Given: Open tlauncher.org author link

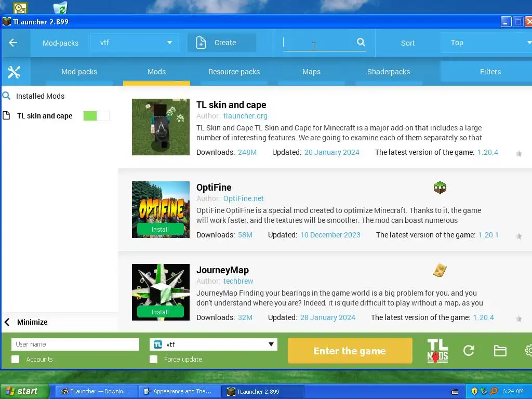Looking at the screenshot, I should click(245, 116).
